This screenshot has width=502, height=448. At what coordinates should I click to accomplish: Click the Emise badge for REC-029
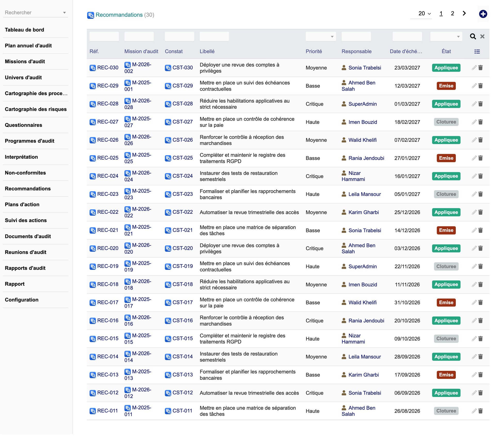click(x=446, y=86)
